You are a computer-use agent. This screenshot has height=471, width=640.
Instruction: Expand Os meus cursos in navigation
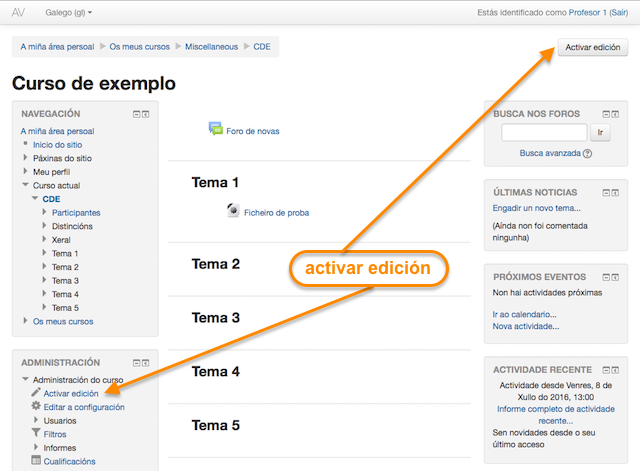25,321
